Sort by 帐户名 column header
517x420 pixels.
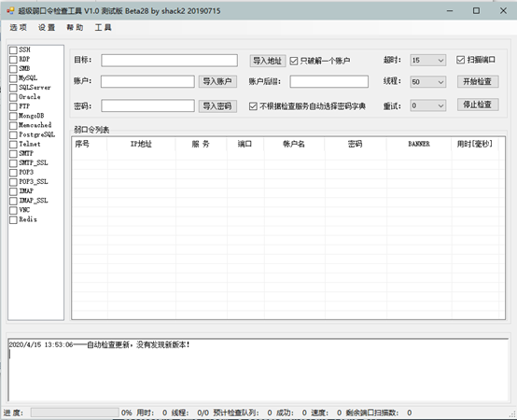tap(294, 144)
